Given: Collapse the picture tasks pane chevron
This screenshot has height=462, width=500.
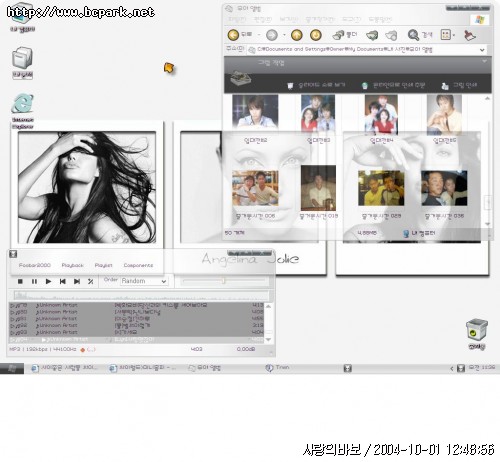Looking at the screenshot, I should coord(484,61).
